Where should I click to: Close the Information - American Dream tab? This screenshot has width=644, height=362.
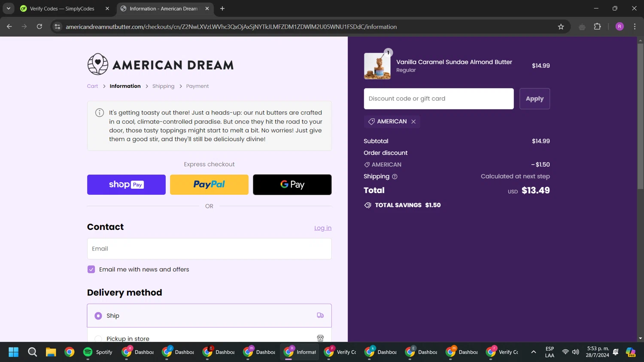pyautogui.click(x=207, y=9)
